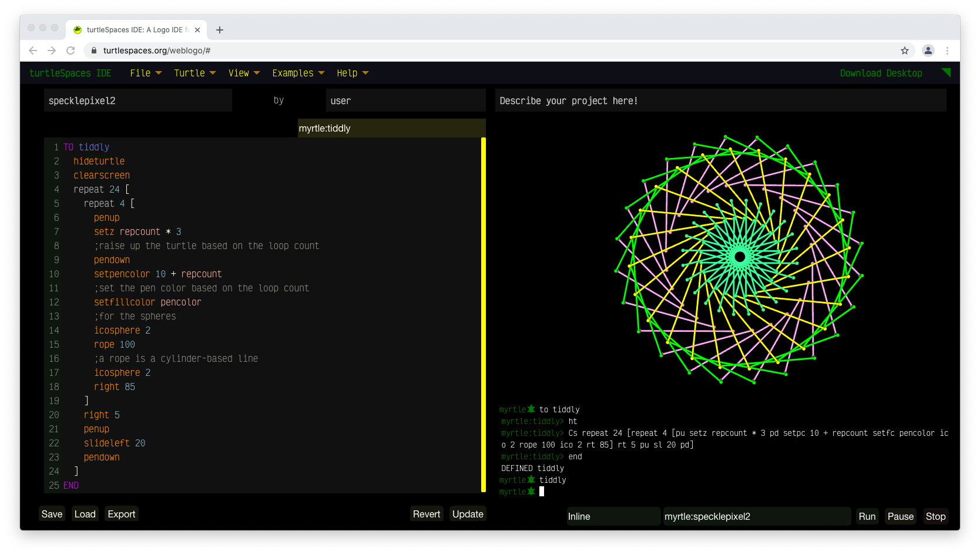Reload the page with the refresh icon
This screenshot has width=980, height=555.
(x=71, y=51)
